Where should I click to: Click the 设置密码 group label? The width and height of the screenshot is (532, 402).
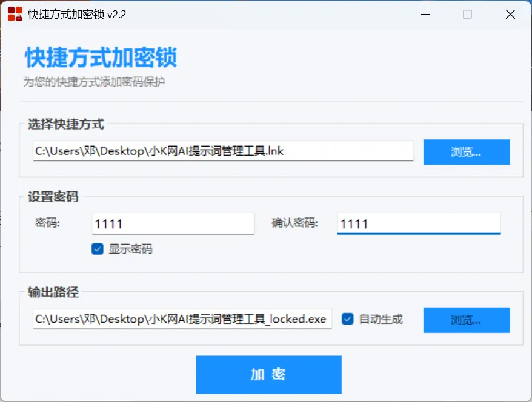53,197
